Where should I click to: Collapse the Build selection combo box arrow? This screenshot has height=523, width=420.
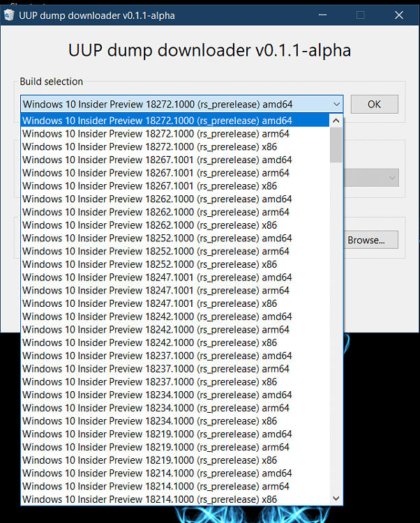click(x=336, y=105)
